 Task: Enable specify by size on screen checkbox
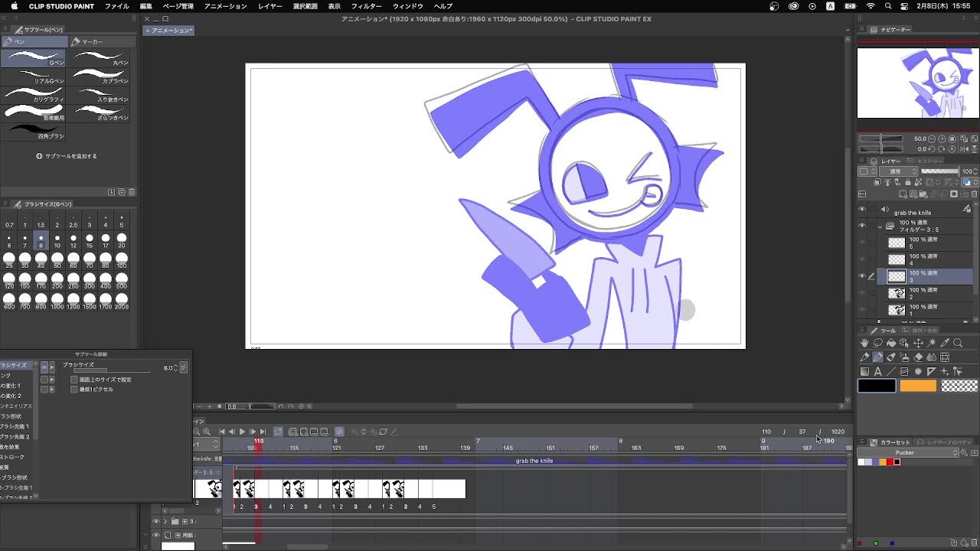pyautogui.click(x=73, y=380)
